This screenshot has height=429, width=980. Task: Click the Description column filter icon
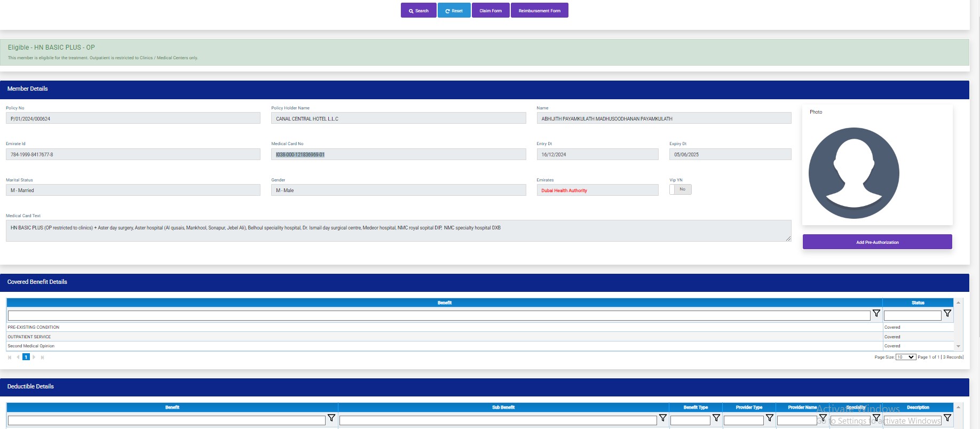point(947,418)
